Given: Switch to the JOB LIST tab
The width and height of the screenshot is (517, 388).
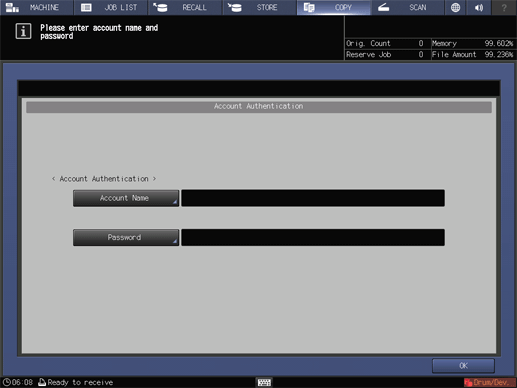Looking at the screenshot, I should pyautogui.click(x=111, y=7).
